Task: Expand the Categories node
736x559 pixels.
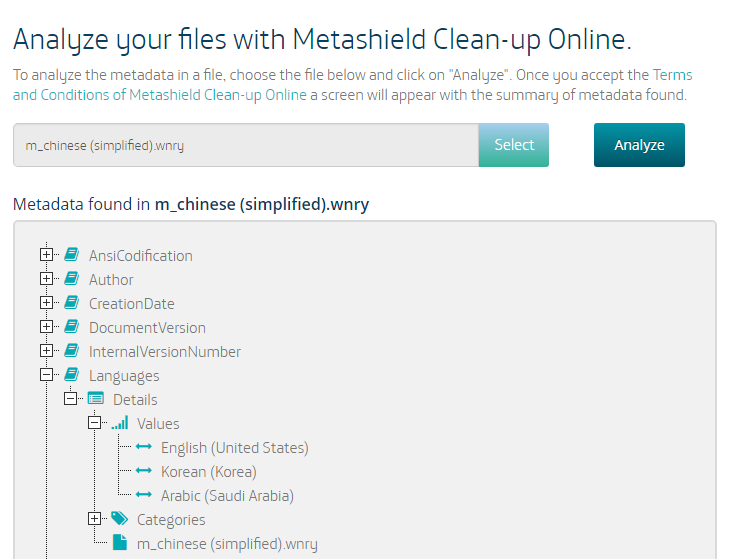Action: point(94,519)
